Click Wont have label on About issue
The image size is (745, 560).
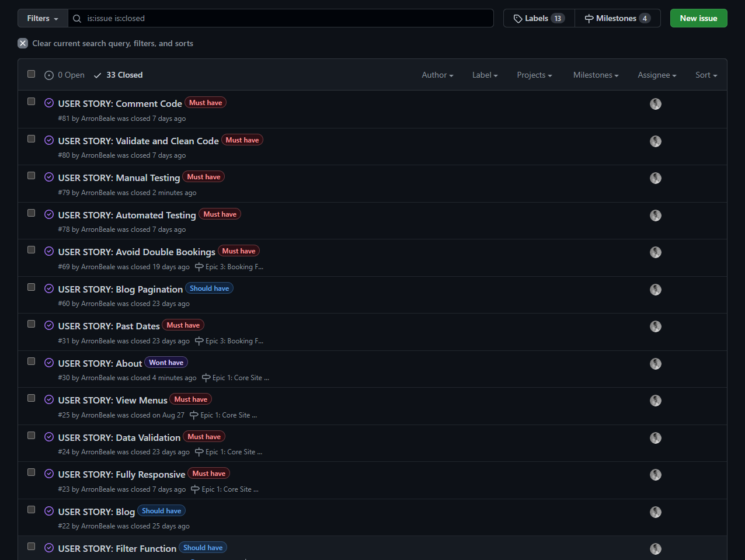(x=166, y=363)
